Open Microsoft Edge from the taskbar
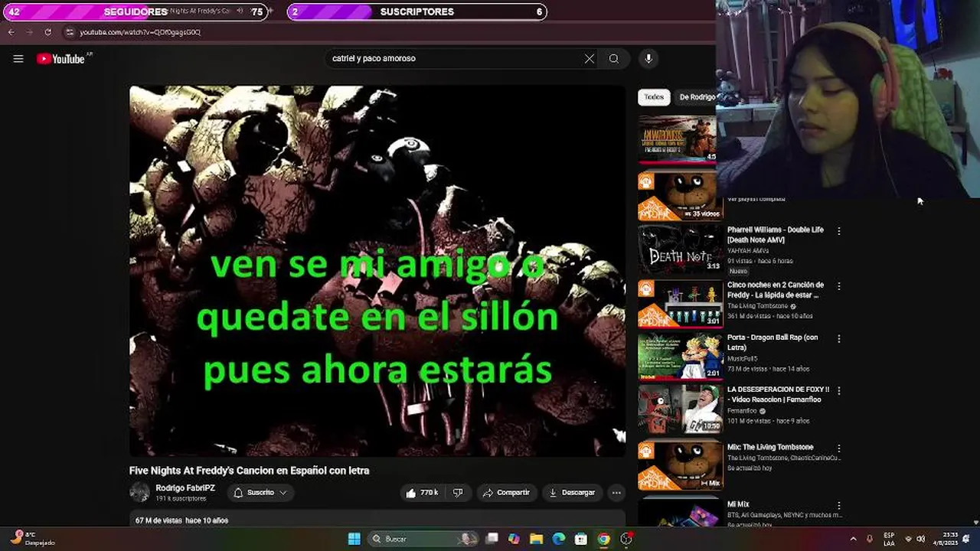 (559, 539)
